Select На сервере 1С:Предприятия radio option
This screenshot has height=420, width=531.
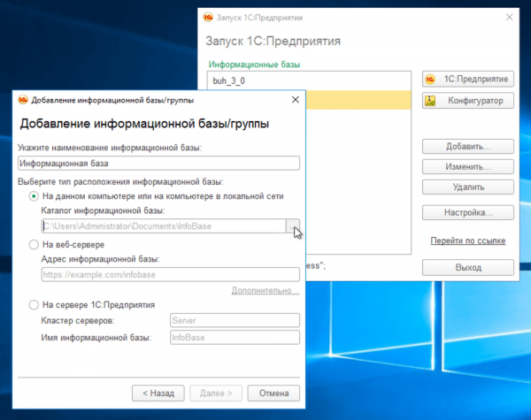(34, 305)
